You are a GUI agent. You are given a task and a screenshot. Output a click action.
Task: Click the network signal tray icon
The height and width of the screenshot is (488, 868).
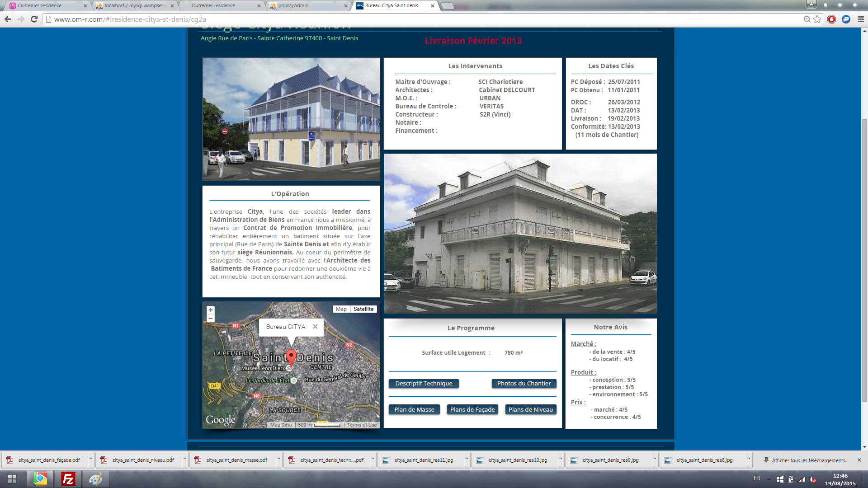pyautogui.click(x=802, y=479)
